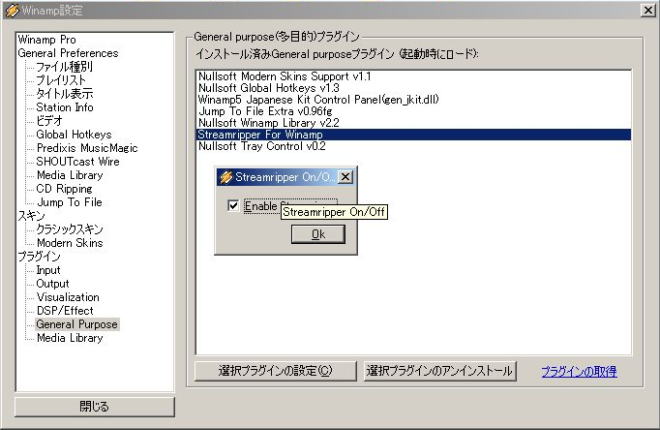Click the 選択プラグインの設定(C) button

click(275, 371)
